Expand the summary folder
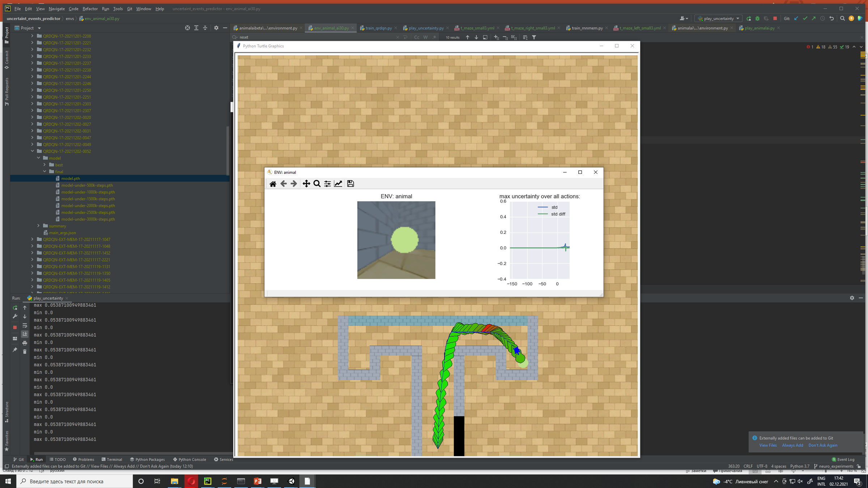Viewport: 868px width, 488px height. [x=39, y=226]
